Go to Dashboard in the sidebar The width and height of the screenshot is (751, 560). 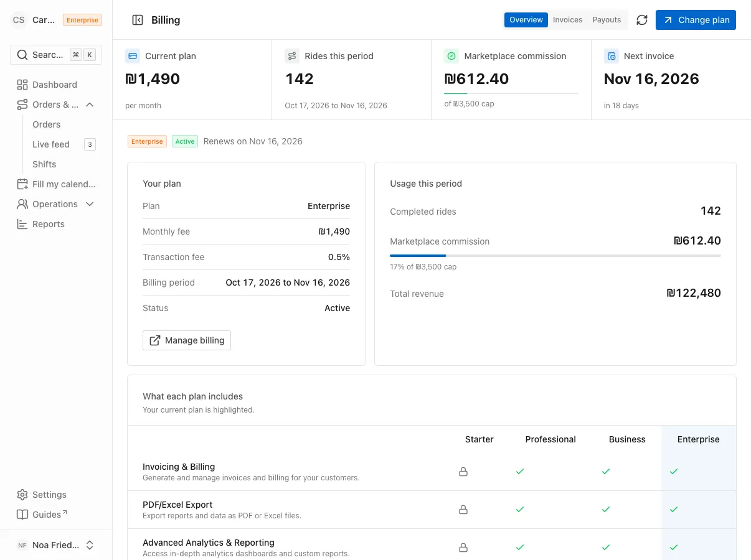tap(56, 85)
